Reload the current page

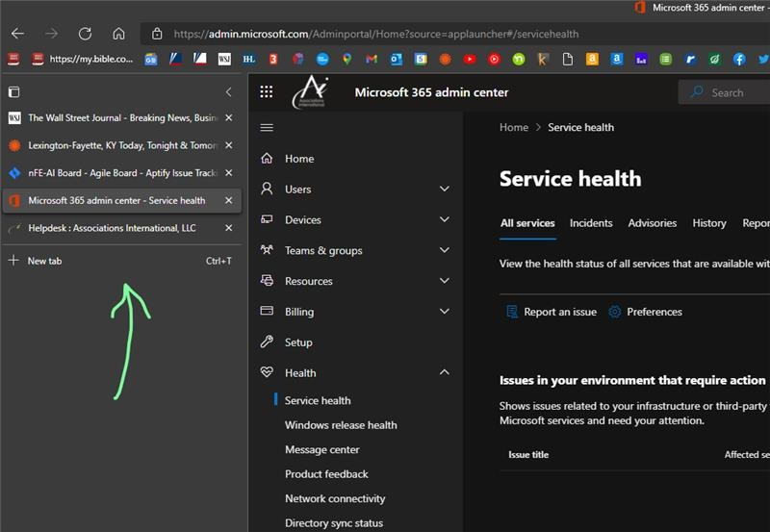pyautogui.click(x=85, y=34)
